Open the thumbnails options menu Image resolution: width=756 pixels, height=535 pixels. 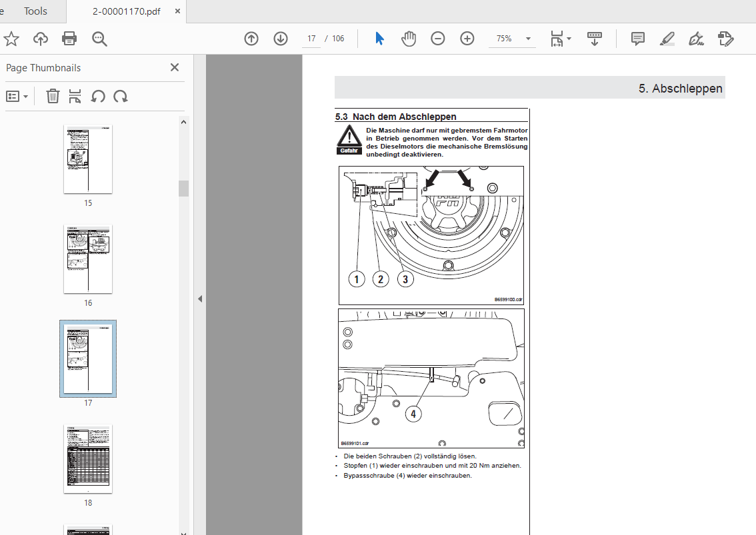point(17,97)
